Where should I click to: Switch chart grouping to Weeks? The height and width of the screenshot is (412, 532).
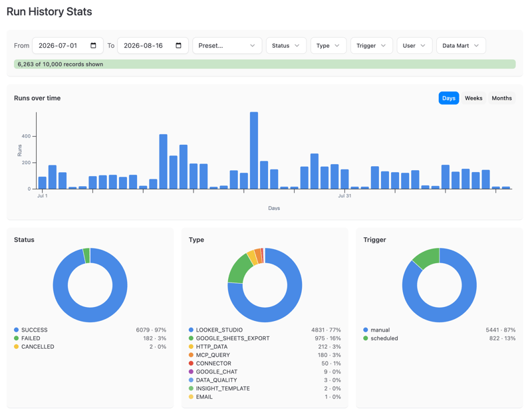(x=473, y=98)
